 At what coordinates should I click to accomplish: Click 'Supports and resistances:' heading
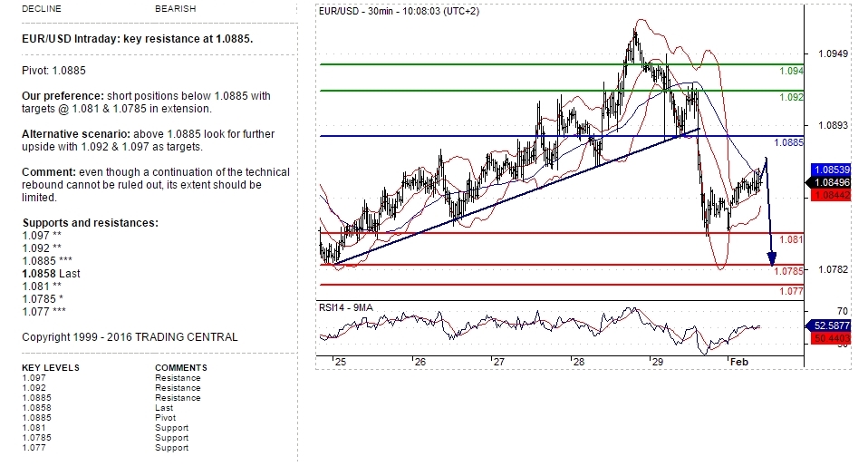[91, 223]
